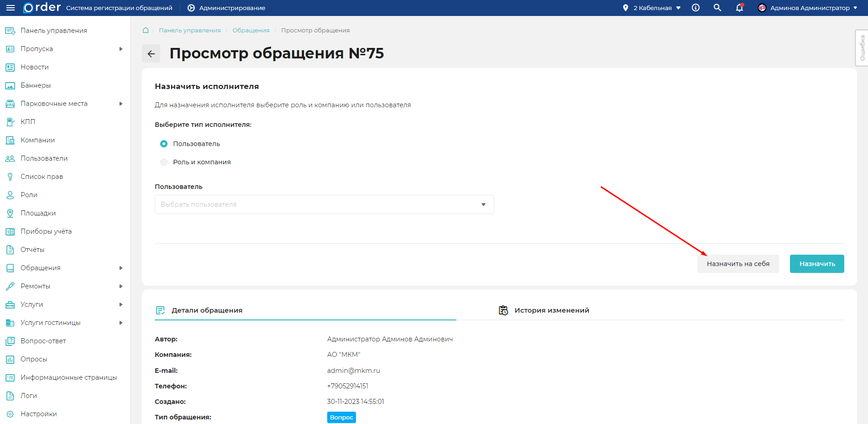Select the 'Роль и компания' radio option
Image resolution: width=868 pixels, height=424 pixels.
[x=164, y=162]
